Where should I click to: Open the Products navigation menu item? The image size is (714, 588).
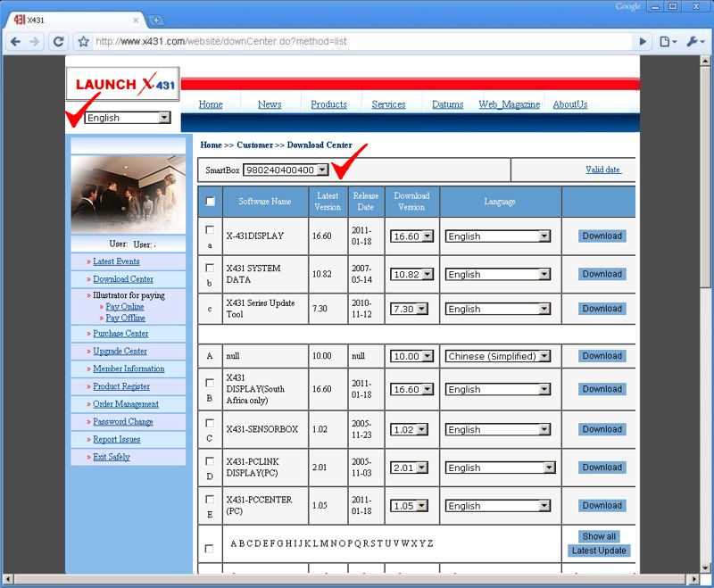point(328,104)
